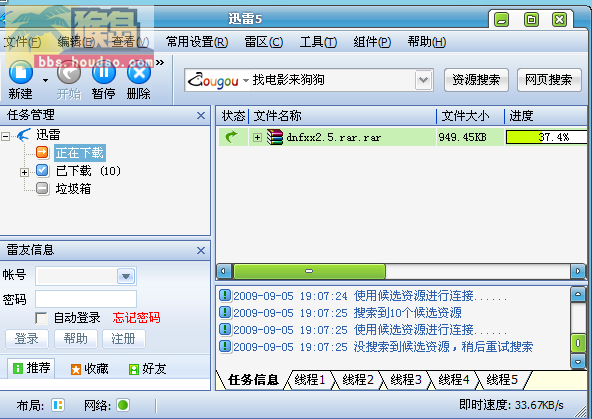Select log line 搜索到10个候选资源

click(407, 313)
